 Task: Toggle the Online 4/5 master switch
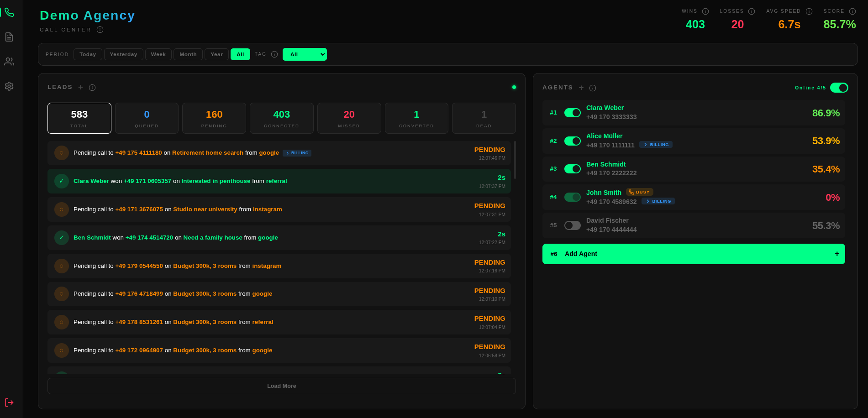[x=839, y=88]
